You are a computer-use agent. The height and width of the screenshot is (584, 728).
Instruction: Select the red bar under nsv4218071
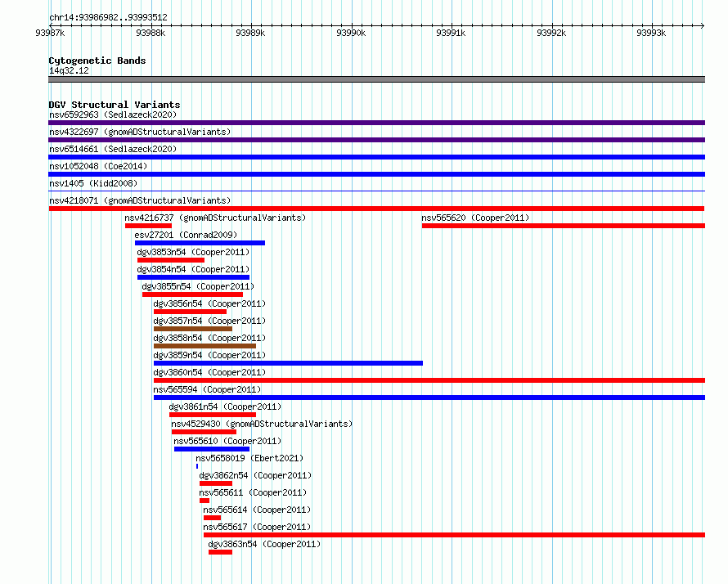pyautogui.click(x=376, y=209)
